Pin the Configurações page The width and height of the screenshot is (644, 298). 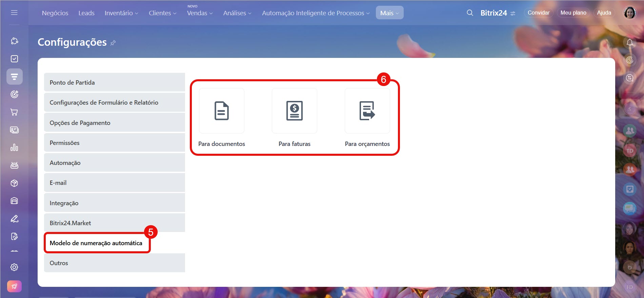[113, 43]
